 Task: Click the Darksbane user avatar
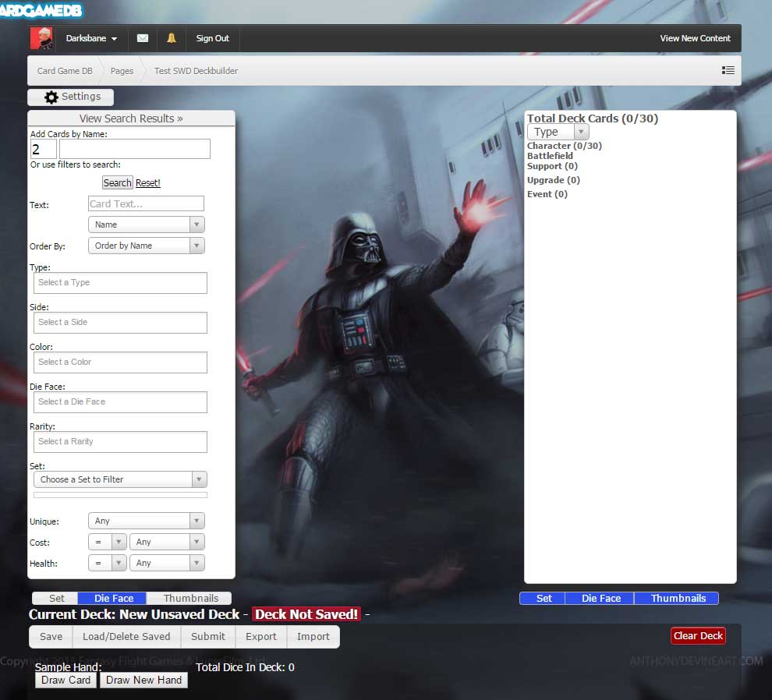[x=41, y=38]
